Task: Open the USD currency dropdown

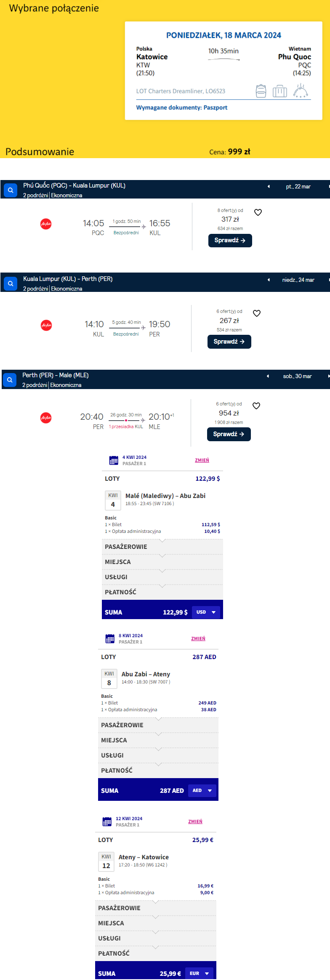Action: (206, 612)
